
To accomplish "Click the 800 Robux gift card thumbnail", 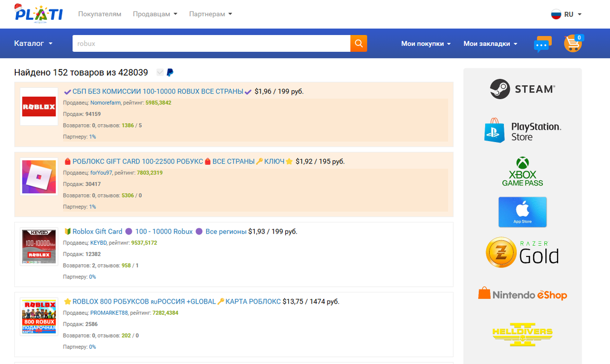I will pyautogui.click(x=39, y=317).
